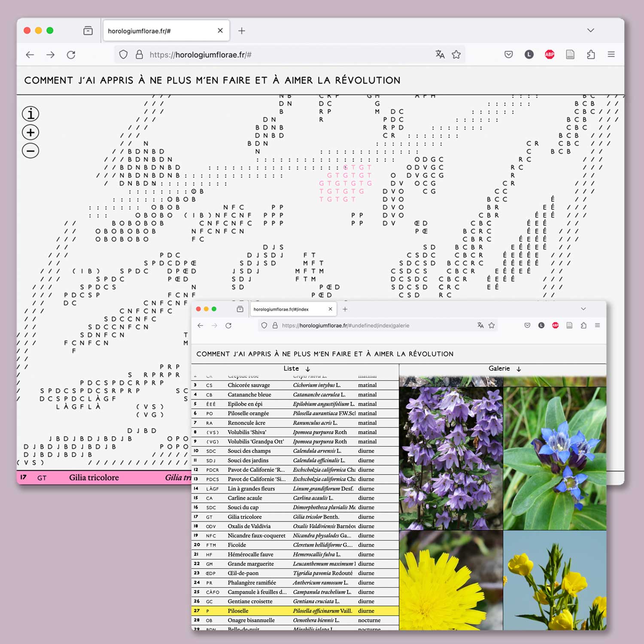The height and width of the screenshot is (644, 644).
Task: Open the hamburger menu in small front window
Action: click(x=597, y=325)
